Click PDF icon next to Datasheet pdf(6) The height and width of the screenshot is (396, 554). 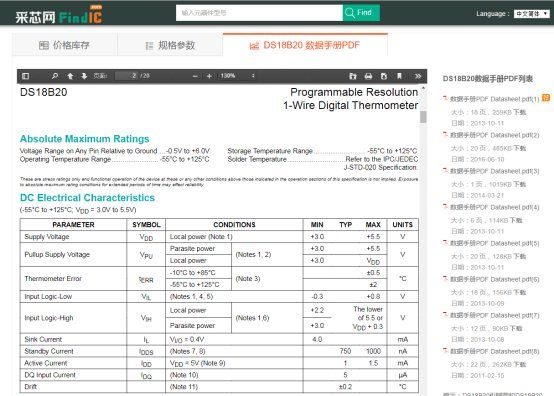tap(446, 278)
